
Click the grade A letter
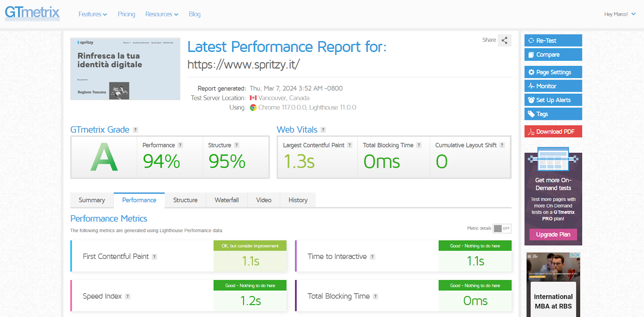coord(104,158)
